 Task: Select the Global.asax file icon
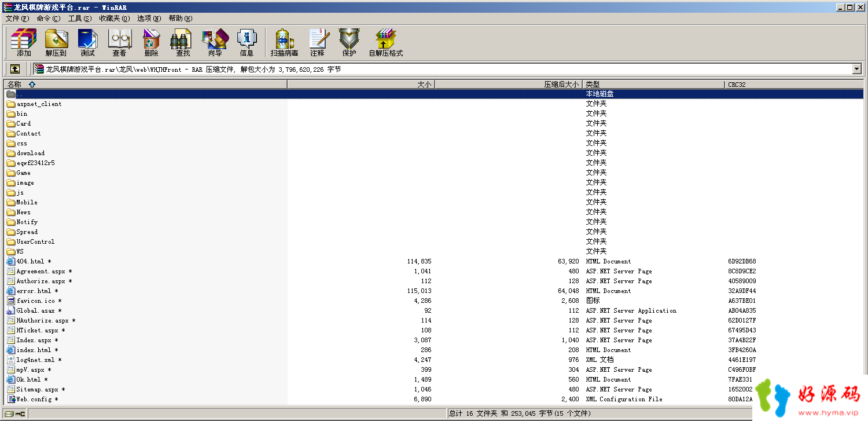click(x=11, y=311)
